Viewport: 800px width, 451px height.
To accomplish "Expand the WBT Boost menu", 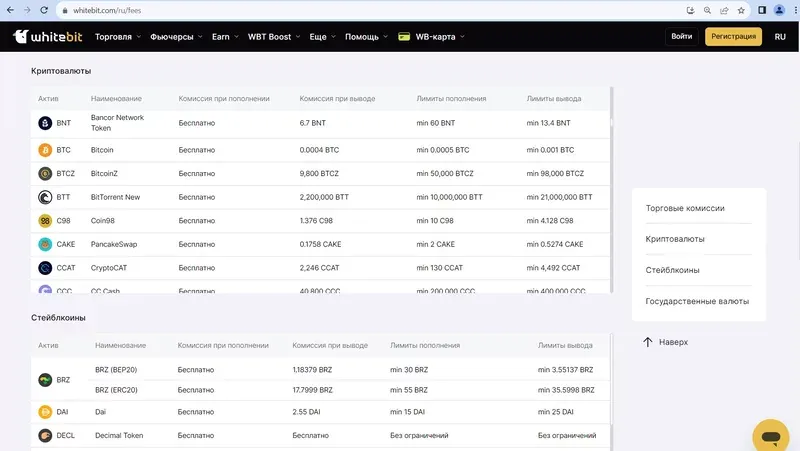I will pos(274,37).
